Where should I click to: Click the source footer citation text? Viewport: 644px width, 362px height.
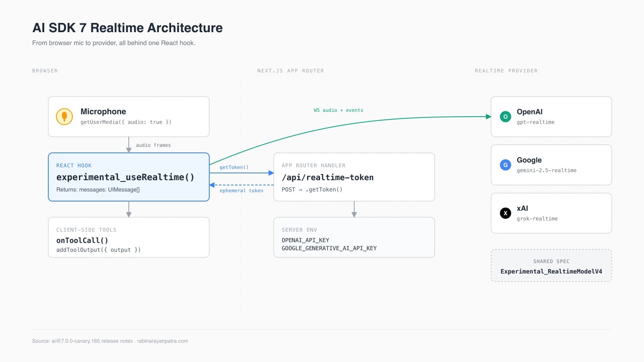(x=110, y=341)
